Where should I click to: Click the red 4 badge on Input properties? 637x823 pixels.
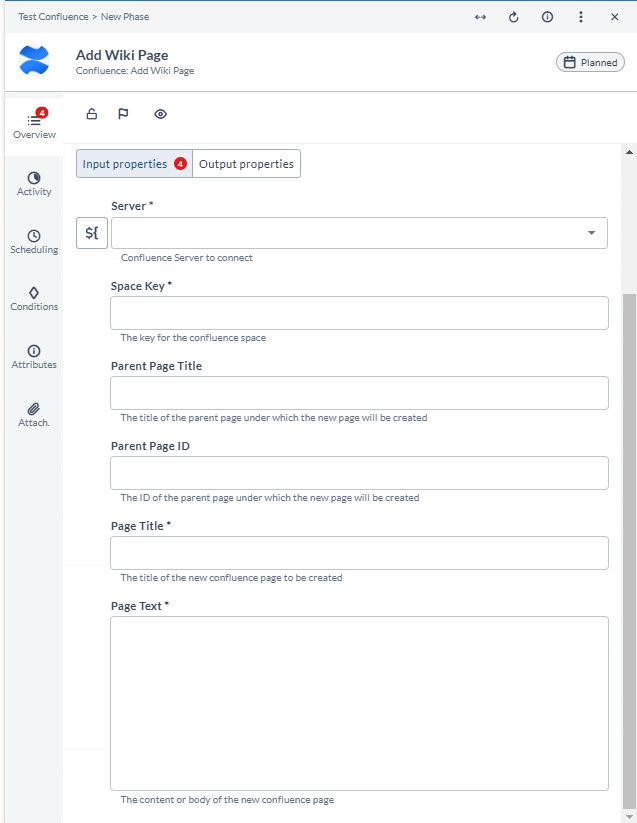(x=180, y=164)
